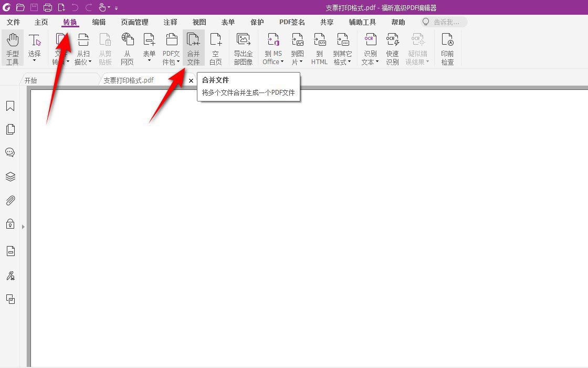Open the Protect (保护) tab
Viewport: 588px width, 368px height.
(x=257, y=22)
